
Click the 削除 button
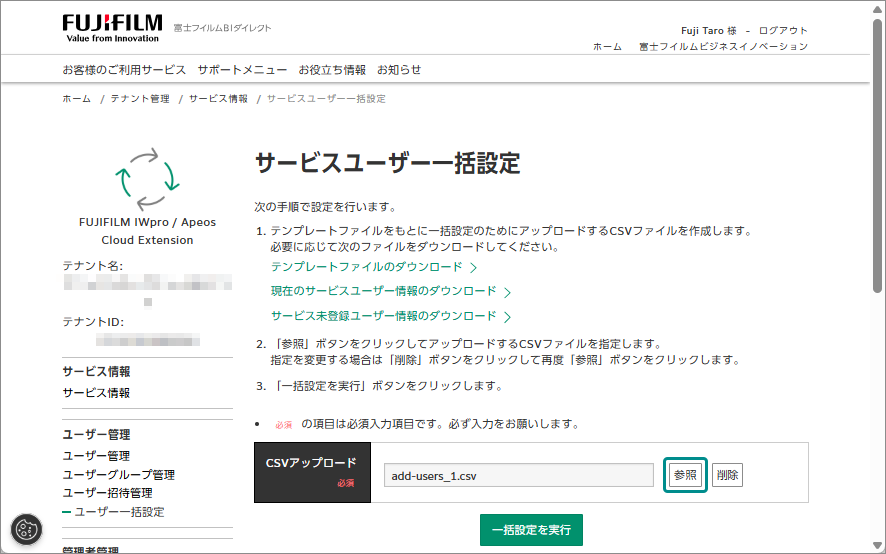pos(727,475)
